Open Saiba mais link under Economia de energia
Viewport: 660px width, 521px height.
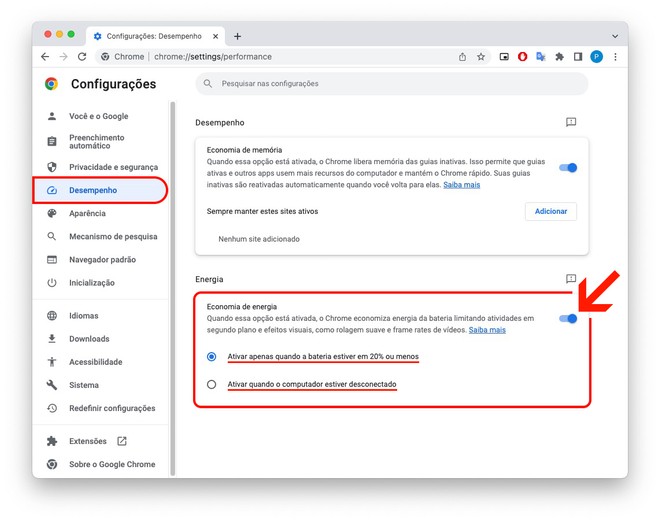click(x=487, y=330)
